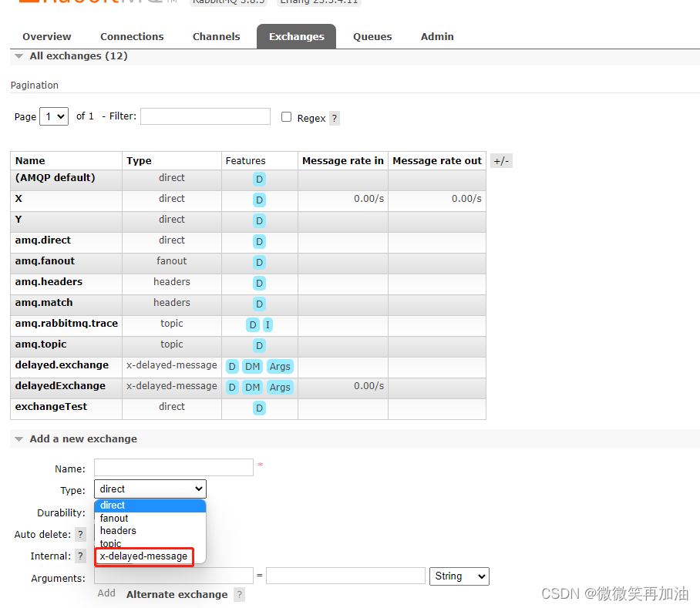The image size is (700, 608).
Task: Open the exchange Type dropdown
Action: click(x=150, y=489)
